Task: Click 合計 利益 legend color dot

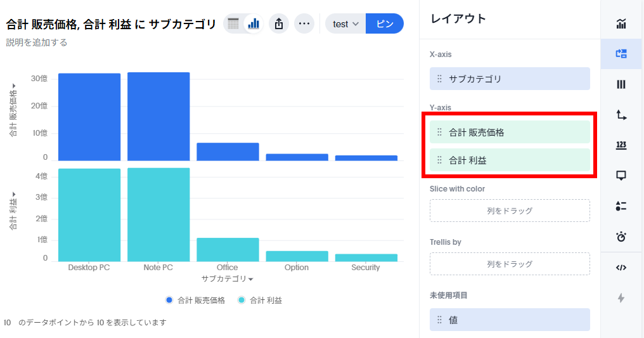Action: [x=241, y=300]
